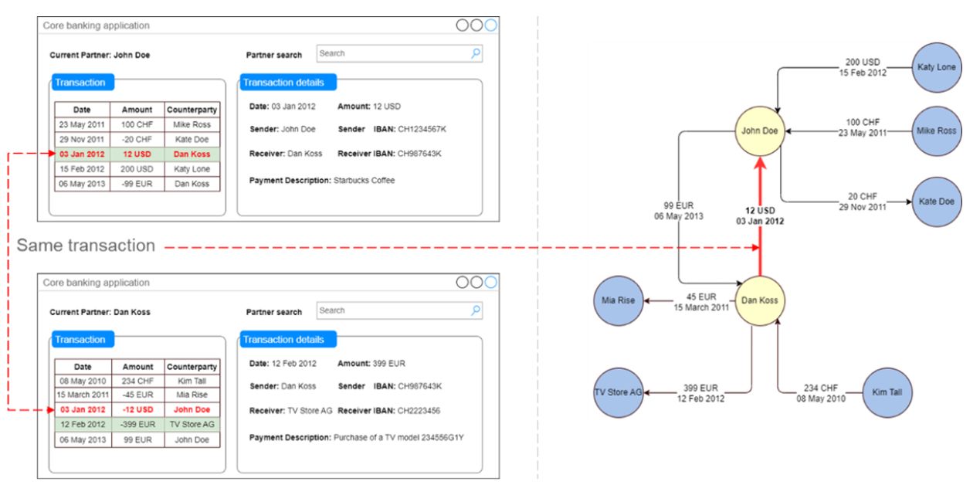Image resolution: width=980 pixels, height=495 pixels.
Task: Click the yellow John Doe graph node
Action: coord(760,131)
